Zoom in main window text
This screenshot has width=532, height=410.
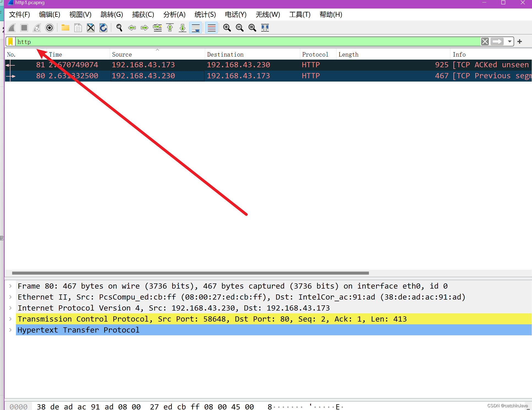click(x=227, y=28)
